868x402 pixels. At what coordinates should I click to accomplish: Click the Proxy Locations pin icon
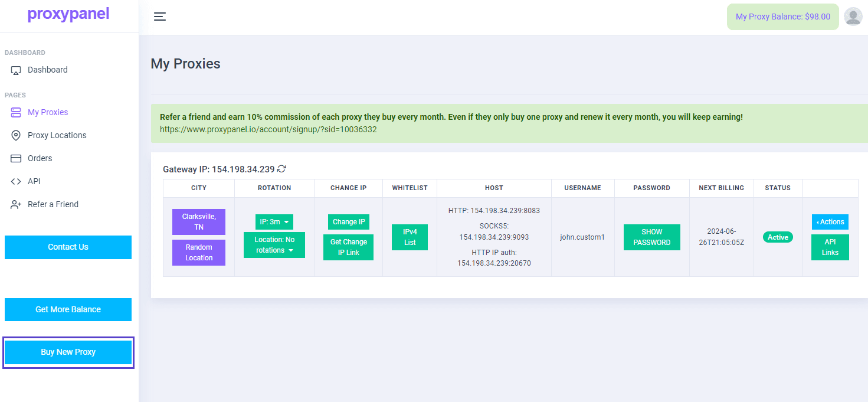point(16,135)
